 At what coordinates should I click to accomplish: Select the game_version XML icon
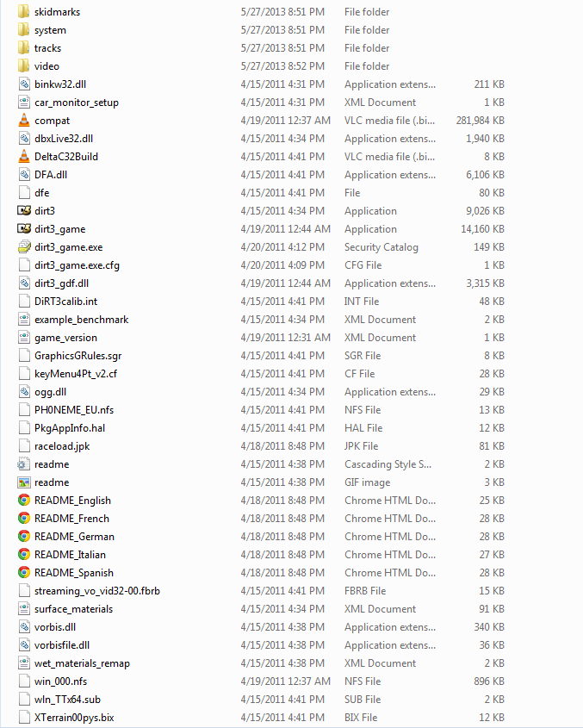[24, 338]
